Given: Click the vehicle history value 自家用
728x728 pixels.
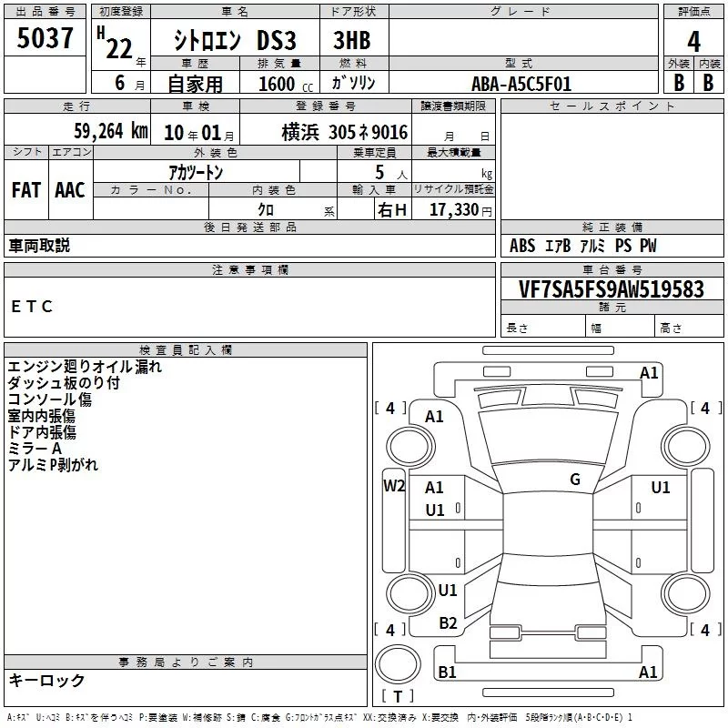Looking at the screenshot, I should (195, 84).
